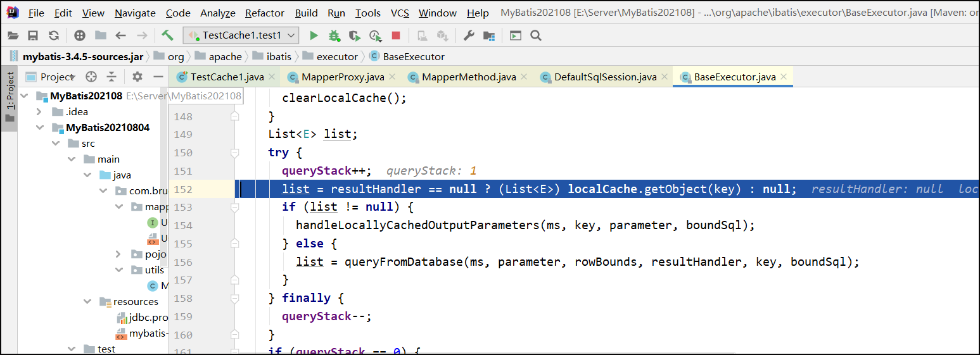Click the apache breadcrumb
This screenshot has width=980, height=355.
click(226, 56)
